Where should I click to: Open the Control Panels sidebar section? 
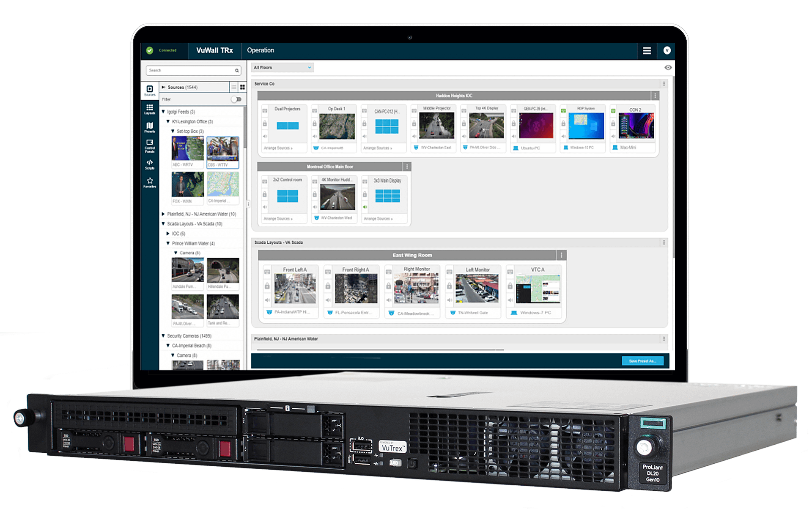pyautogui.click(x=150, y=146)
